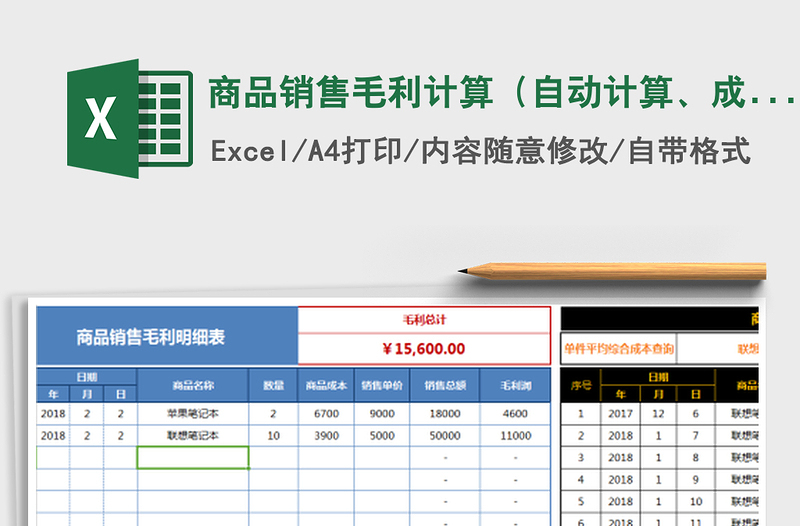800x526 pixels.
Task: Click the green Excel logo icon
Action: (130, 118)
